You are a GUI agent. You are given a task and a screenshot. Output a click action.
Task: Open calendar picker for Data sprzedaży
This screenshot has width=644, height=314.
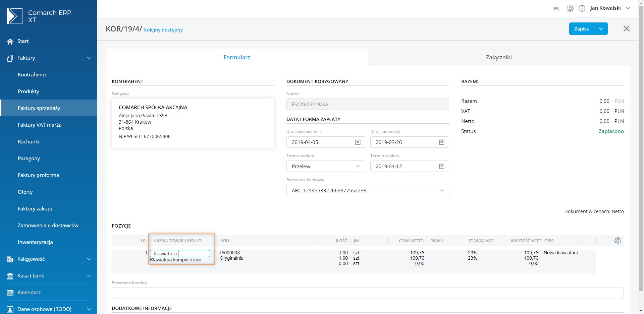442,142
